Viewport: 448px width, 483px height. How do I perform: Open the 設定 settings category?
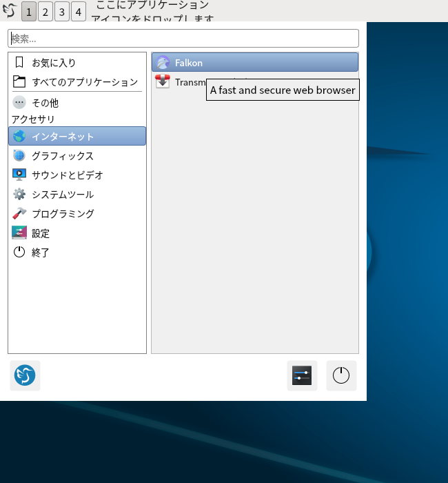pos(77,233)
